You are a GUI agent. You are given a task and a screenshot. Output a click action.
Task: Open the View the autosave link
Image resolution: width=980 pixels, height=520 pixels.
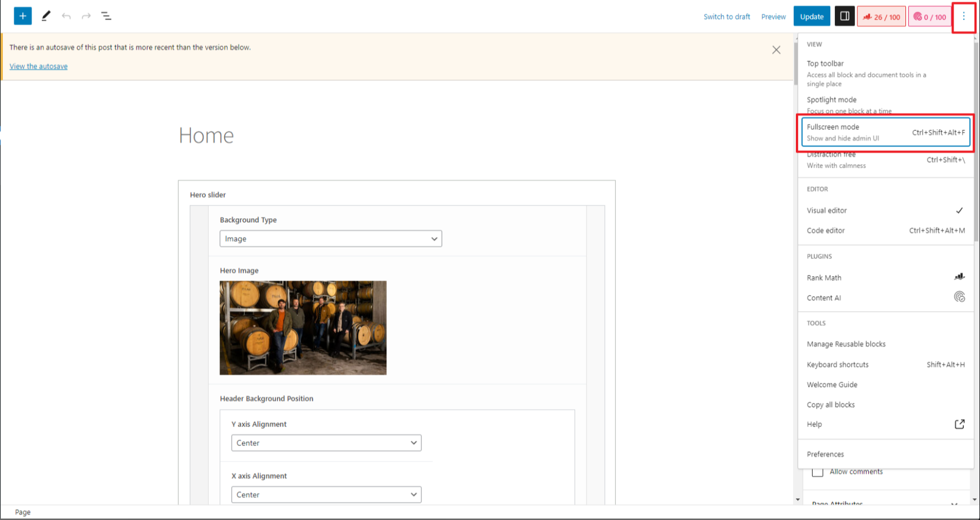[x=38, y=67]
